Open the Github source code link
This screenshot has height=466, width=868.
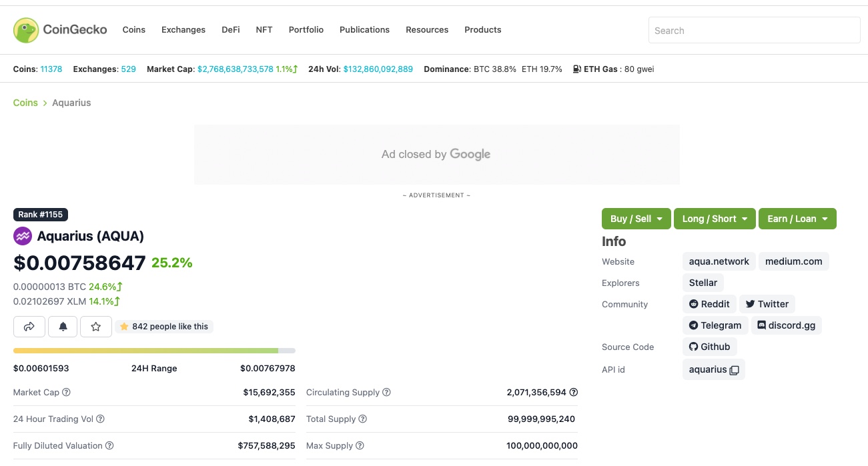(x=710, y=347)
